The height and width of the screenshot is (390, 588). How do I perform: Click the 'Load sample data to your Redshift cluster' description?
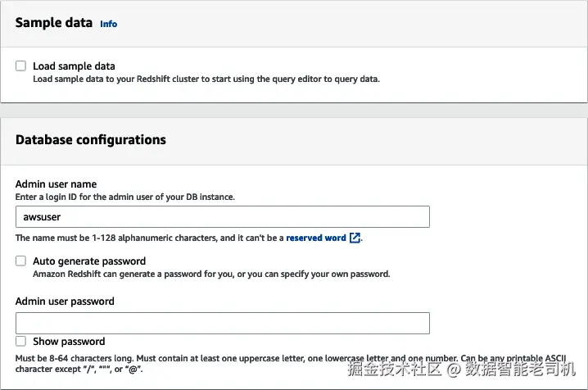pos(206,79)
